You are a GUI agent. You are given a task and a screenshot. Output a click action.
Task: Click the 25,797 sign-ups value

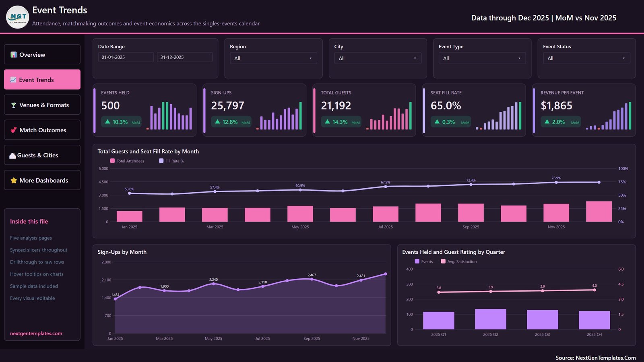click(x=228, y=106)
